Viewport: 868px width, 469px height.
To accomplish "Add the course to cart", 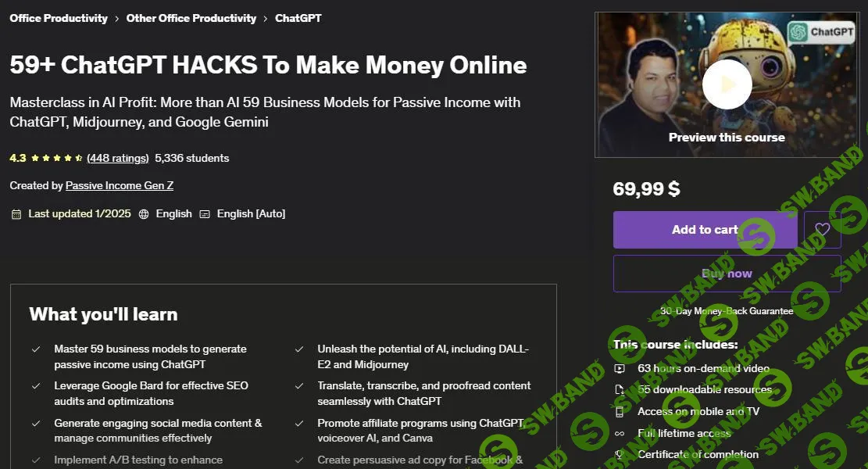I will pos(705,229).
